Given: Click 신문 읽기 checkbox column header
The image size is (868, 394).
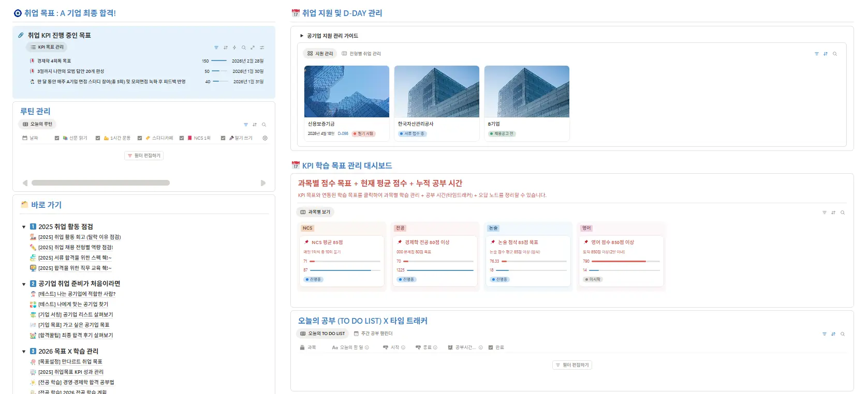Looking at the screenshot, I should (x=71, y=138).
